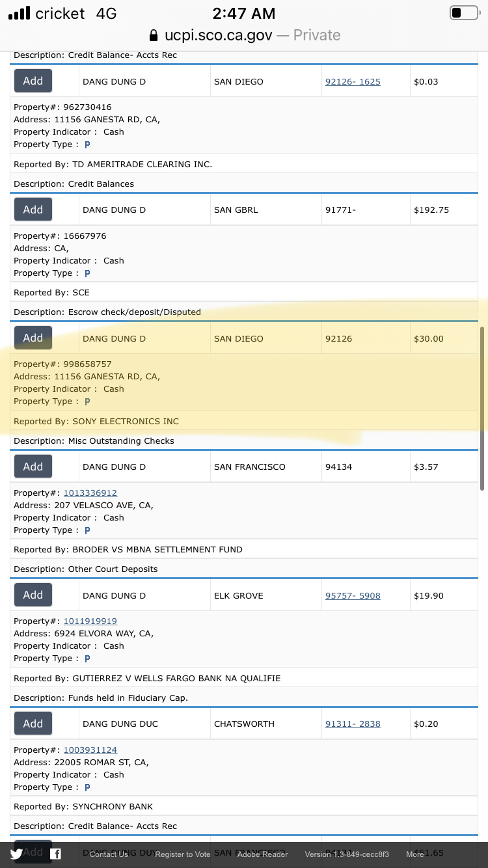Open More link in footer
This screenshot has width=488, height=868.
pos(415,854)
